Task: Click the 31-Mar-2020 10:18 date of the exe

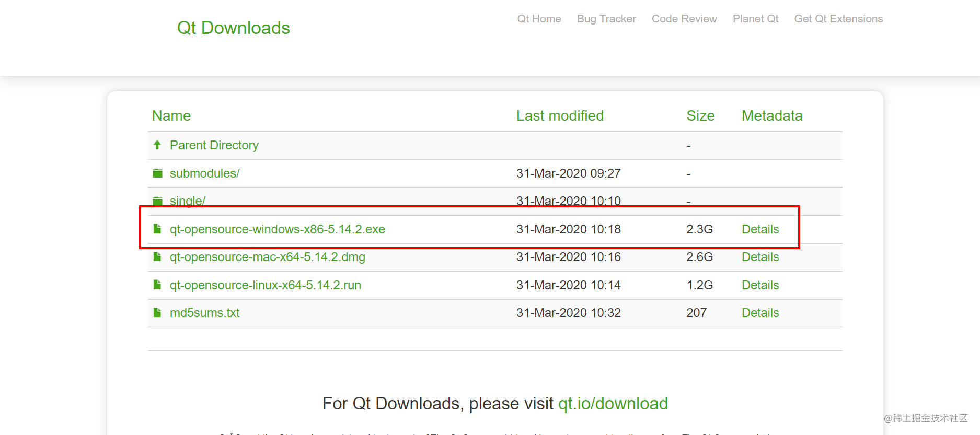Action: pyautogui.click(x=569, y=229)
